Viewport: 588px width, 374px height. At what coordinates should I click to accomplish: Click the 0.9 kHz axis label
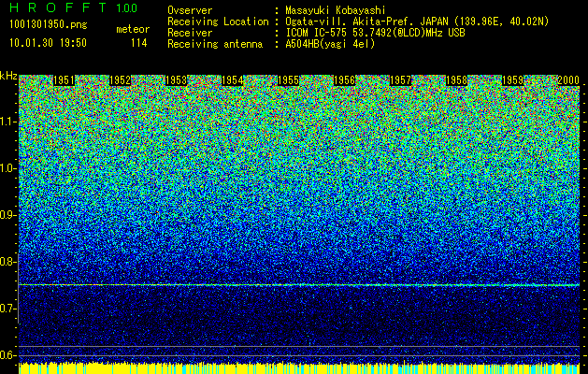(7, 215)
